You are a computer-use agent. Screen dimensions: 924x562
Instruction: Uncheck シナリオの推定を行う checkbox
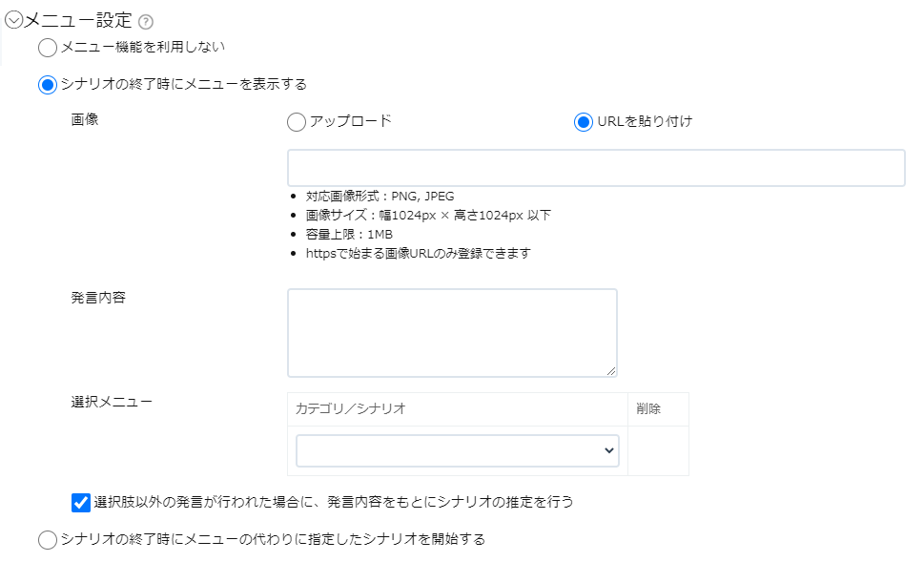click(x=81, y=503)
